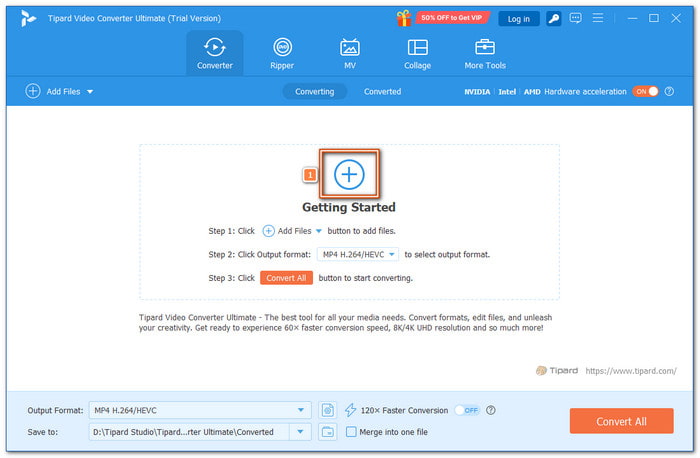Select the Converting tab
The image size is (700, 458).
coord(315,91)
